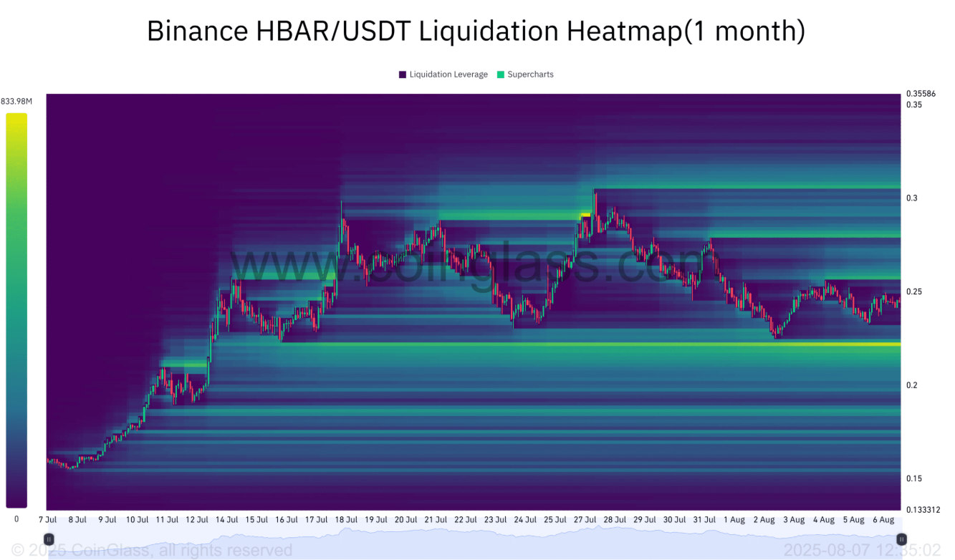Click the green Supercharts legend swatch

tap(501, 74)
